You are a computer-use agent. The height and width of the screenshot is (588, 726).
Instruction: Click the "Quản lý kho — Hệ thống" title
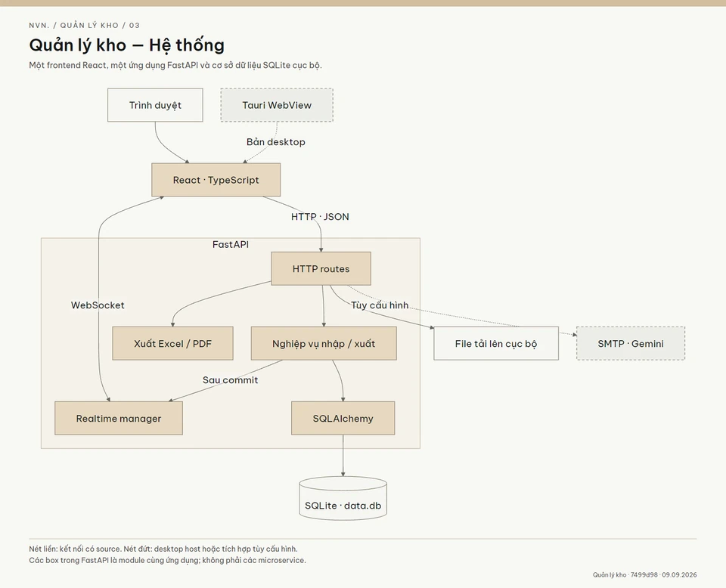[127, 45]
